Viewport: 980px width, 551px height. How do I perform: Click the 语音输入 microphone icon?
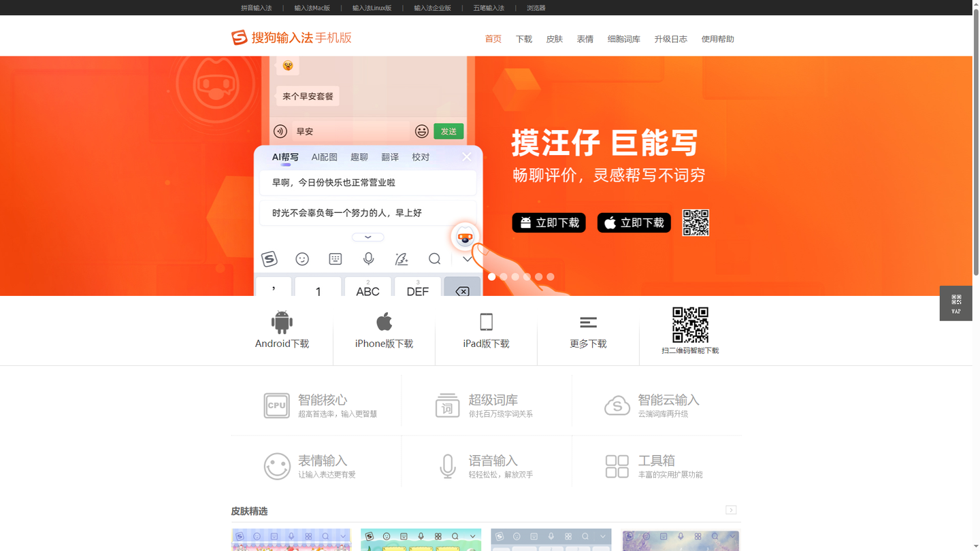[x=447, y=467]
